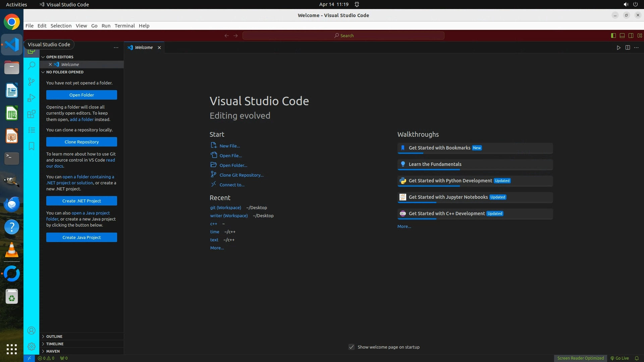Screen dimensions: 644x362
Task: Open the Run and Debug view
Action: pyautogui.click(x=32, y=98)
